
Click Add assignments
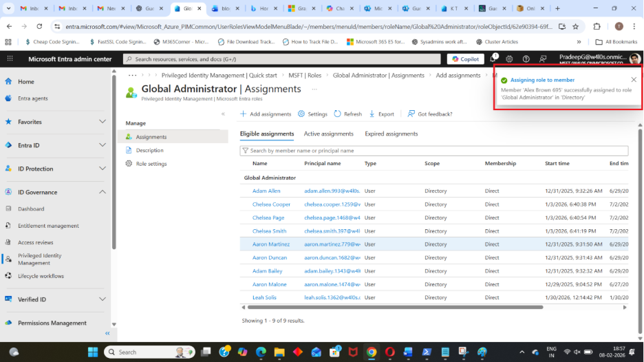tap(266, 114)
